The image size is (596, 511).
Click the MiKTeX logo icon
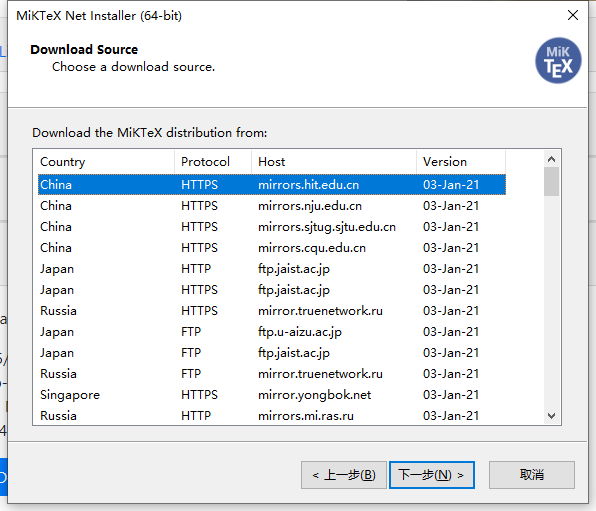[558, 60]
